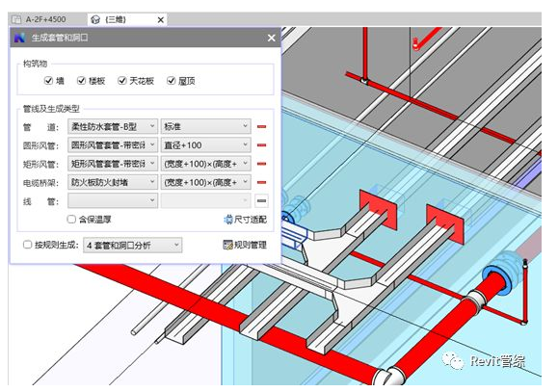Viewport: 558px width, 392px height.
Task: Click the floor plan icon on the A-2F+4500 tab
Action: (x=16, y=19)
